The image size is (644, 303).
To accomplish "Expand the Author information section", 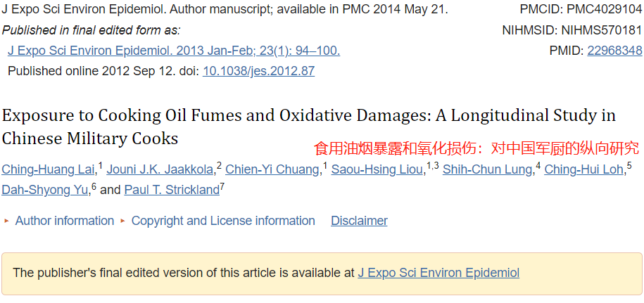I will click(65, 221).
